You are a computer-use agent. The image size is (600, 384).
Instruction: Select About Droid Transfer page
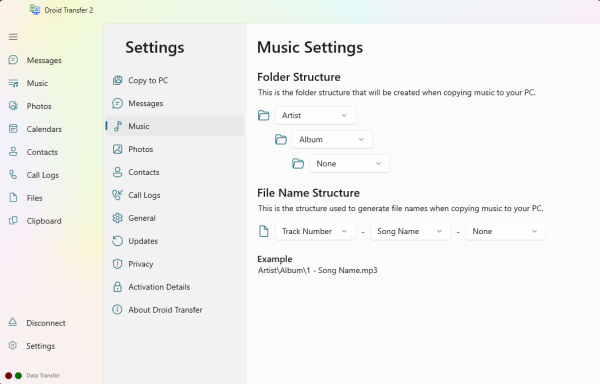coord(174,310)
